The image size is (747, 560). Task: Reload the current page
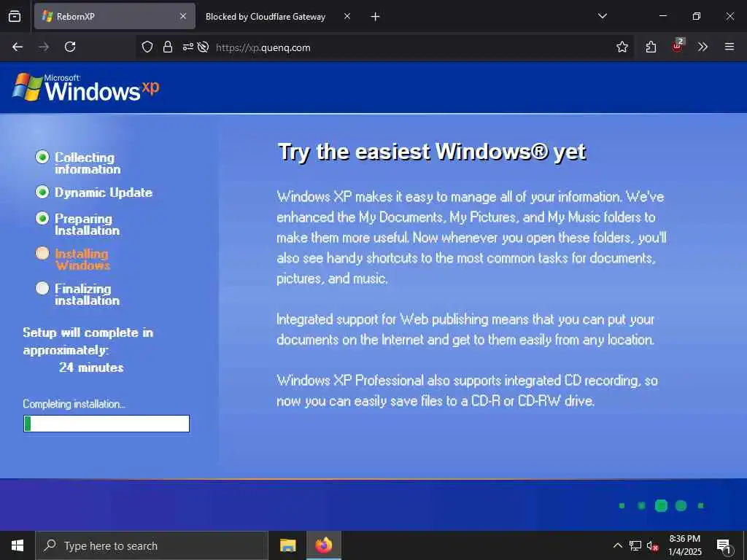point(70,47)
